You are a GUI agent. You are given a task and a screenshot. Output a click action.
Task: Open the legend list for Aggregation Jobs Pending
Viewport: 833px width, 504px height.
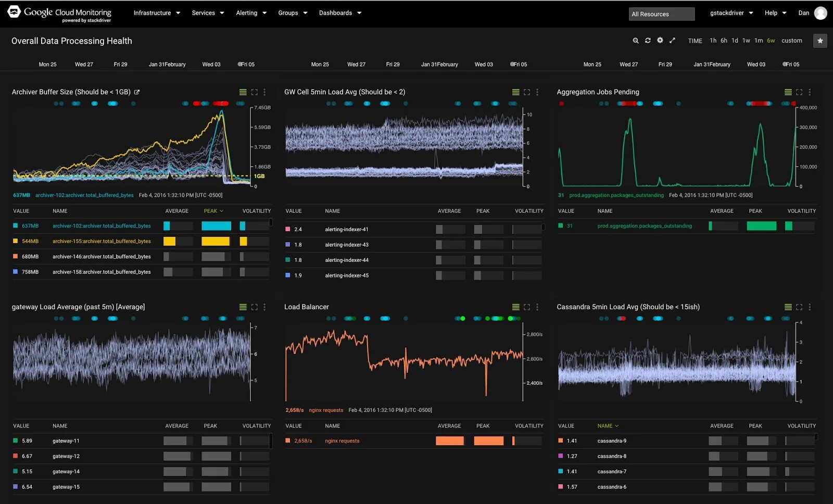coord(787,92)
